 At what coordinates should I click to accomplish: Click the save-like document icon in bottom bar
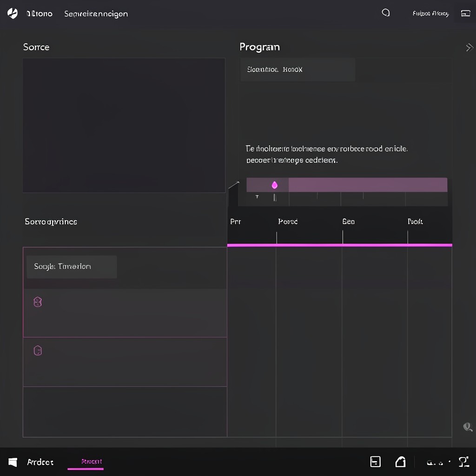click(x=376, y=462)
